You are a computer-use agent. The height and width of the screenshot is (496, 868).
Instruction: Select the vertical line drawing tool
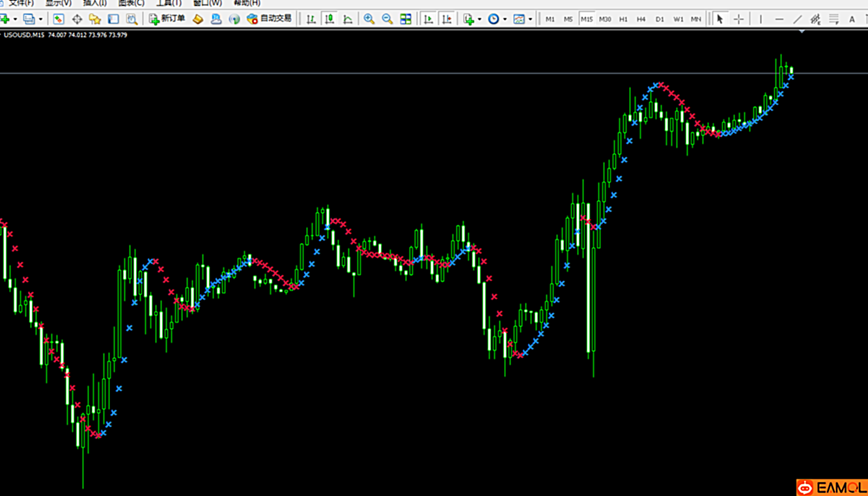761,19
